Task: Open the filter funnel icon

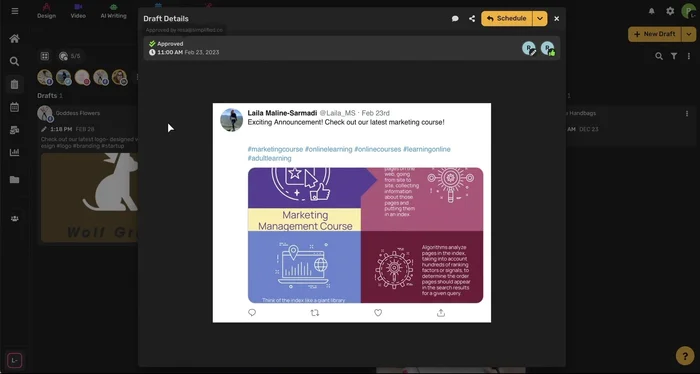Action: [x=674, y=56]
